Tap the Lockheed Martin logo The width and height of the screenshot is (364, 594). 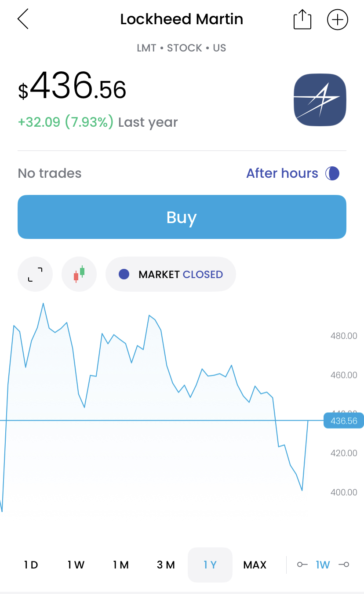point(320,100)
